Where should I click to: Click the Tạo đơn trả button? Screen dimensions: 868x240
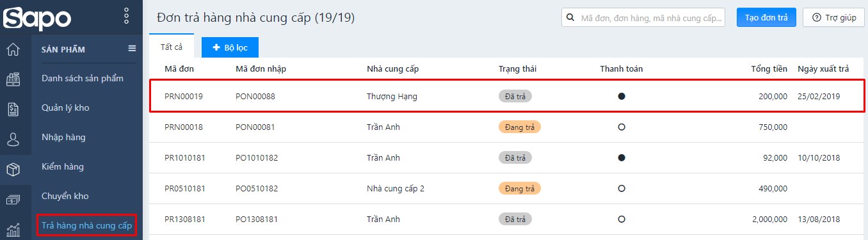(x=766, y=17)
